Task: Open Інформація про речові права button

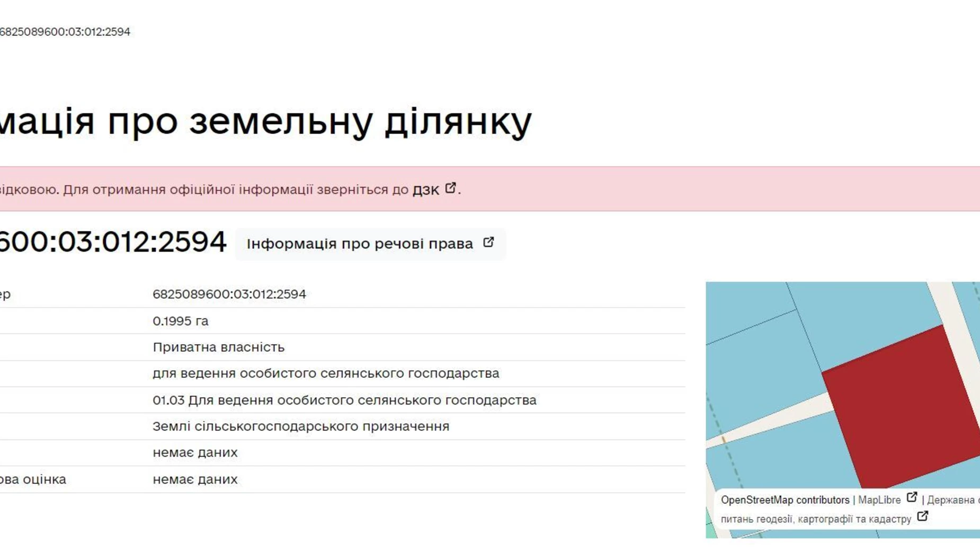Action: [370, 244]
